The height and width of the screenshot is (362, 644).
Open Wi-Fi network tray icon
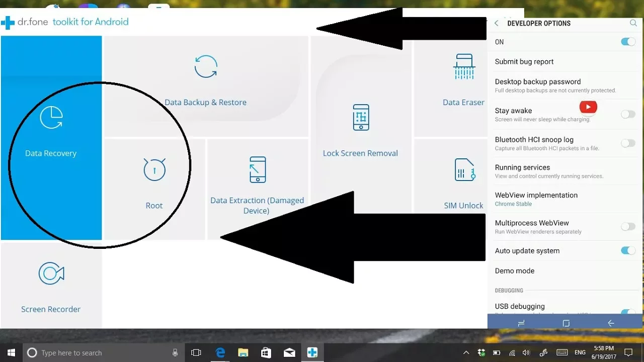click(512, 352)
